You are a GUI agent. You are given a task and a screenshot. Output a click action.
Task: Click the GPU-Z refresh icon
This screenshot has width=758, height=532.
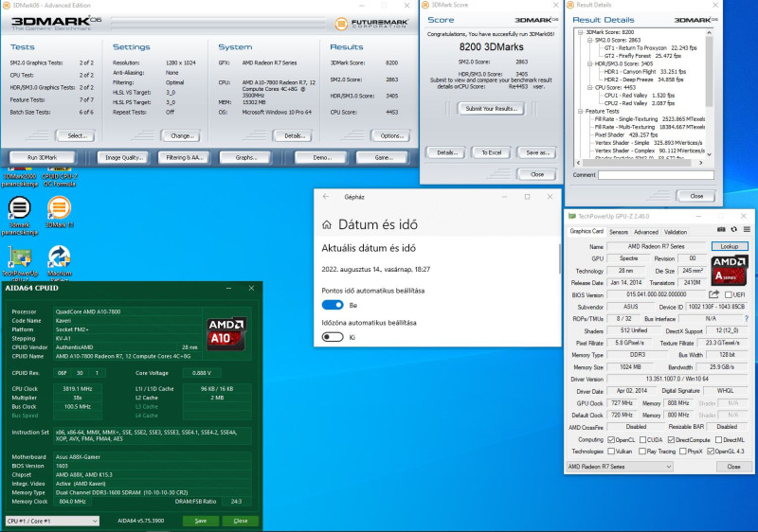click(x=733, y=230)
